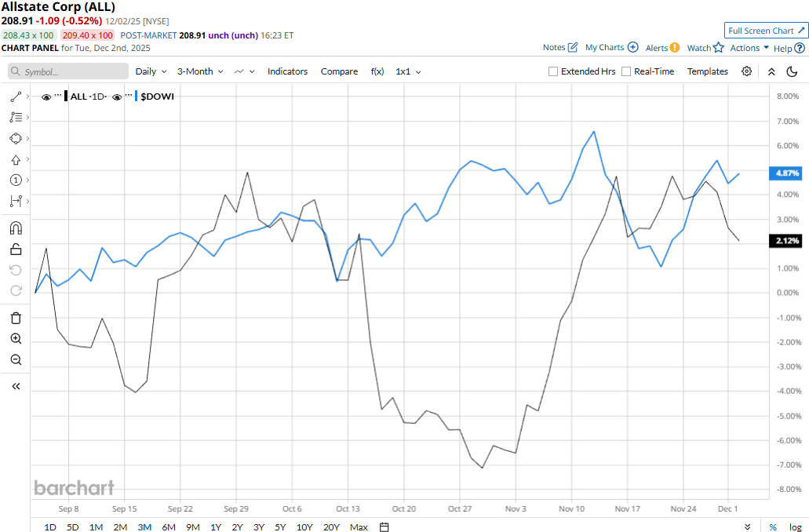Switch to dark mode moon icon
The image size is (809, 532).
pos(792,71)
